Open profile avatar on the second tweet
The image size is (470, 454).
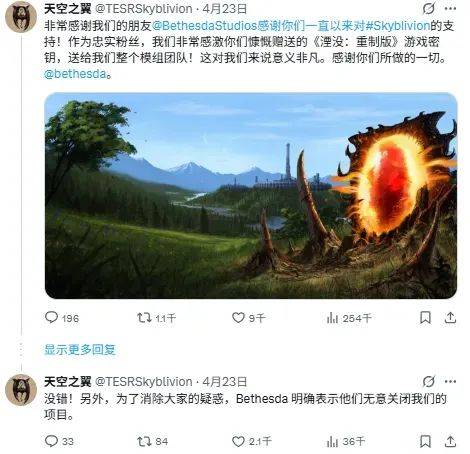[x=21, y=389]
